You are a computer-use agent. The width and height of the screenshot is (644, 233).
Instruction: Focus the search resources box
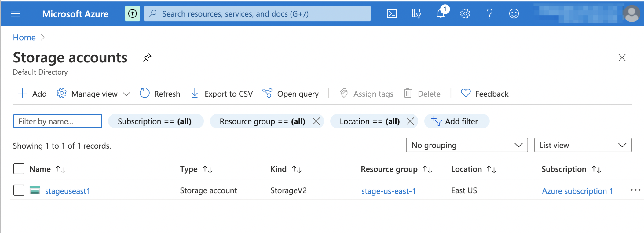(x=257, y=13)
